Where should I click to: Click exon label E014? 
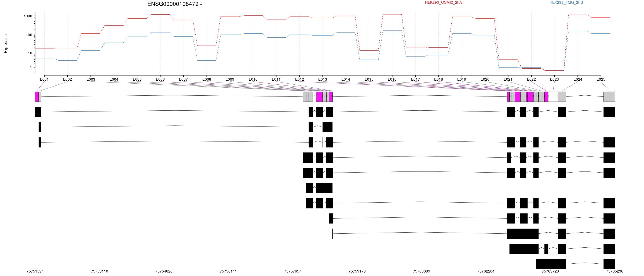click(x=346, y=79)
